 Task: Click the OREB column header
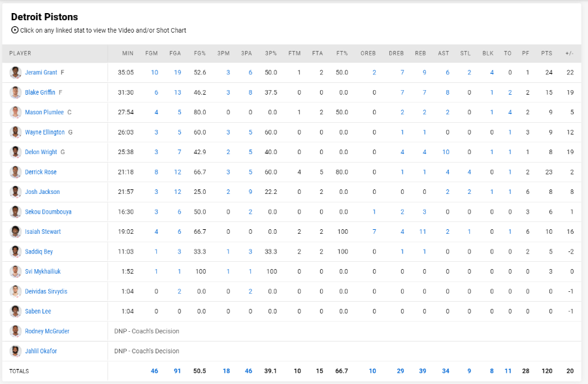click(368, 54)
